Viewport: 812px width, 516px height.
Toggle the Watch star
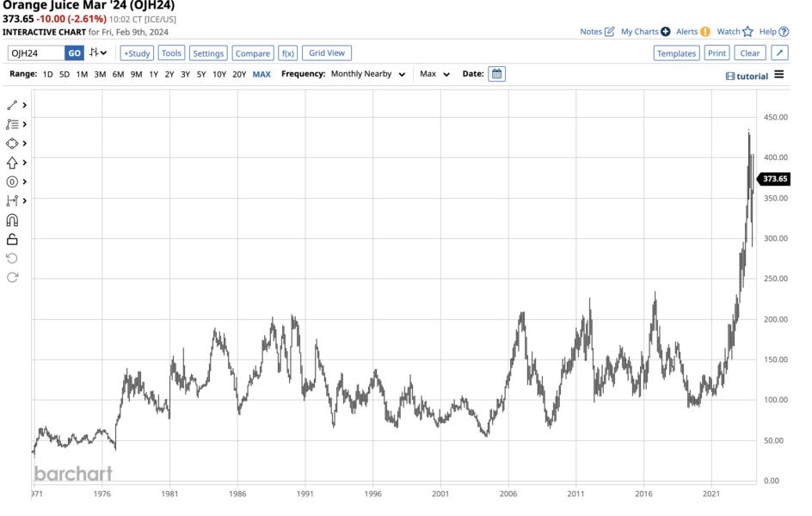tap(747, 32)
